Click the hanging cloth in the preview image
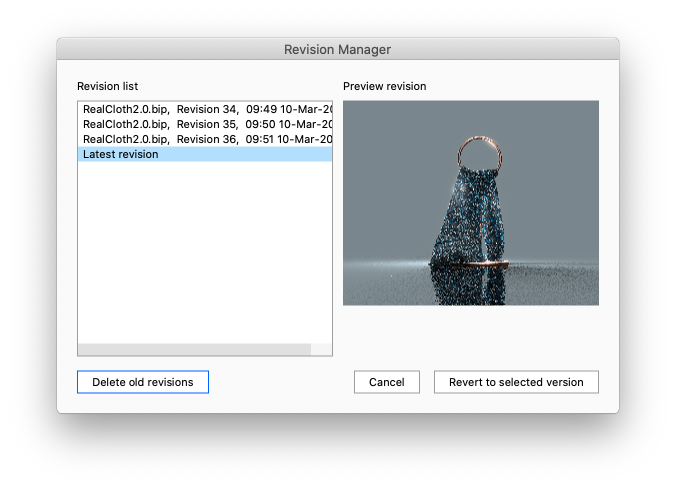This screenshot has height=489, width=675. [x=468, y=215]
